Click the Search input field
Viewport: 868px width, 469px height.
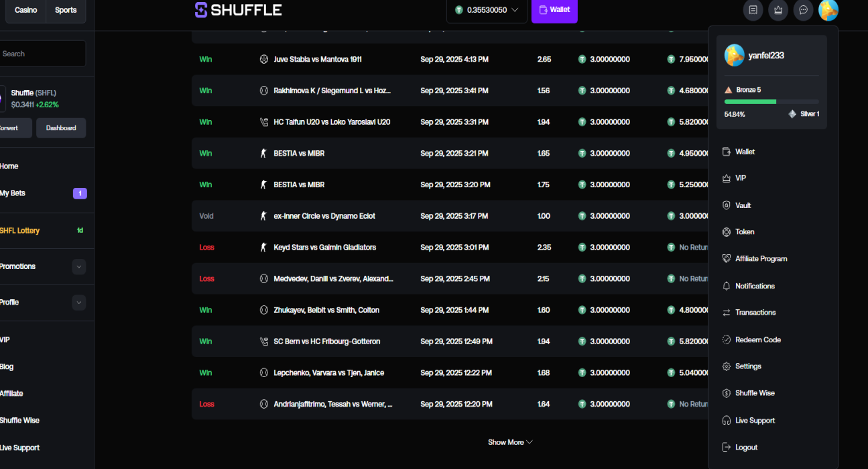43,54
